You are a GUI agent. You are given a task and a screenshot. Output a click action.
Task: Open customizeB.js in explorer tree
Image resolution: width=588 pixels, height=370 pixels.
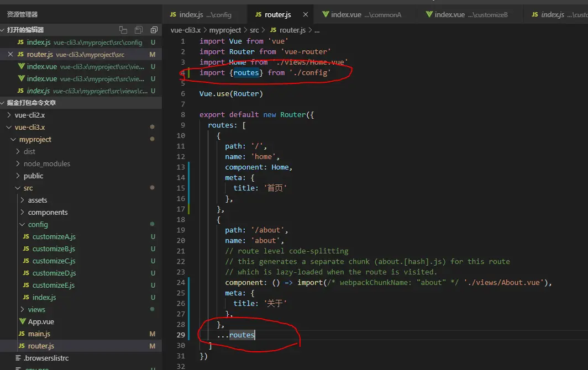click(54, 249)
